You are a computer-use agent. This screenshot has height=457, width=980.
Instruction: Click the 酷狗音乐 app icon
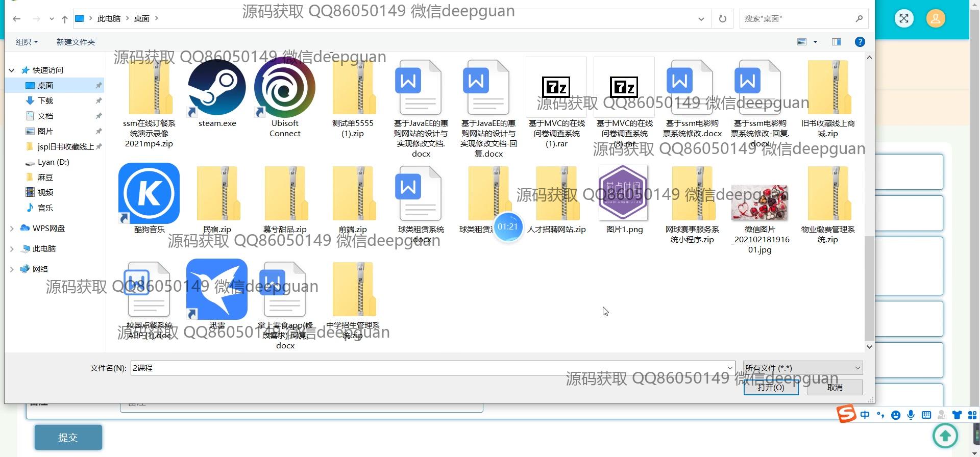(x=149, y=194)
